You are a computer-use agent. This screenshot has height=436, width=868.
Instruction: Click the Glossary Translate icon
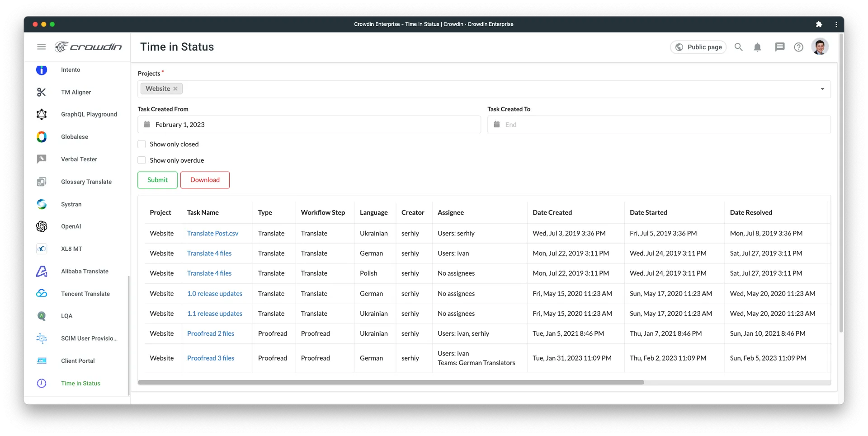[42, 182]
